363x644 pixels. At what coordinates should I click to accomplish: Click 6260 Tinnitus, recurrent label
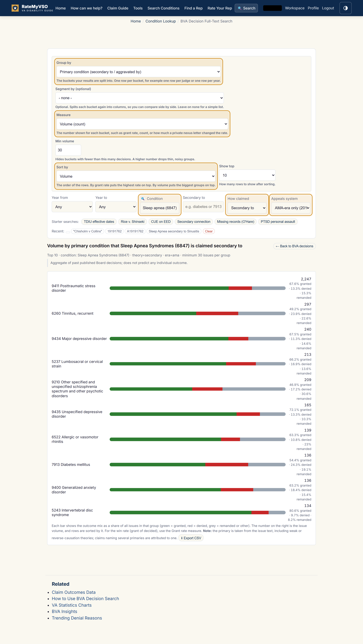72,314
